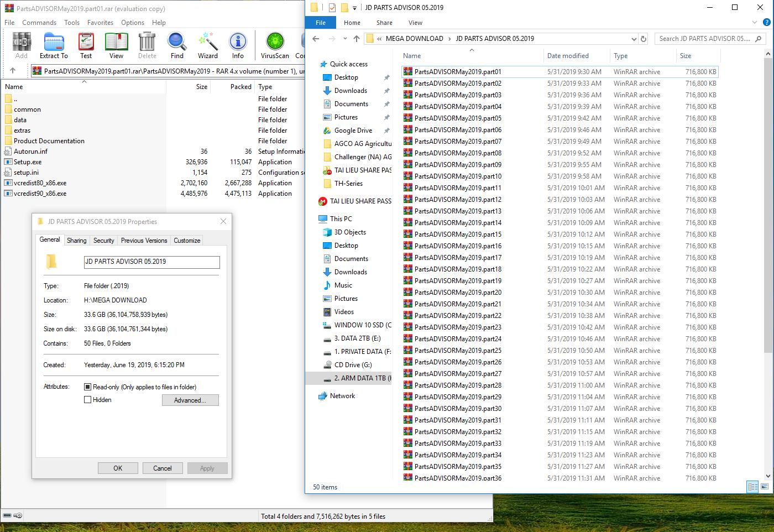
Task: Refresh the Explorer folder view
Action: [644, 39]
